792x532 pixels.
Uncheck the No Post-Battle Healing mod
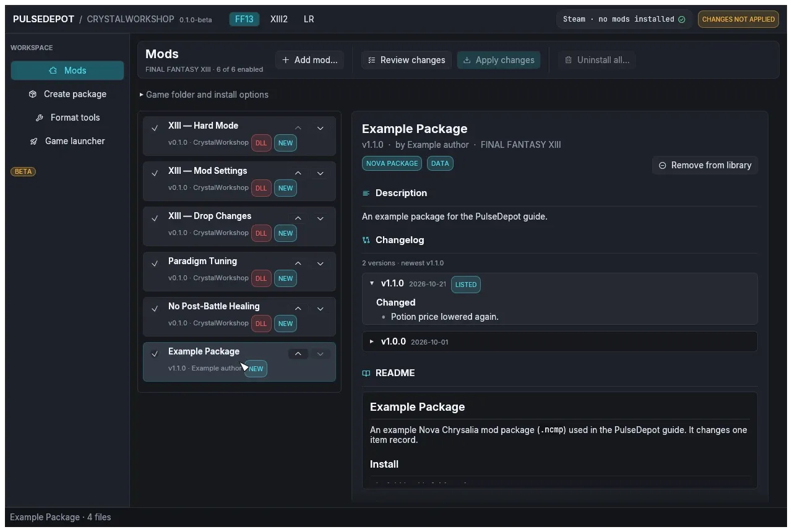pyautogui.click(x=155, y=309)
